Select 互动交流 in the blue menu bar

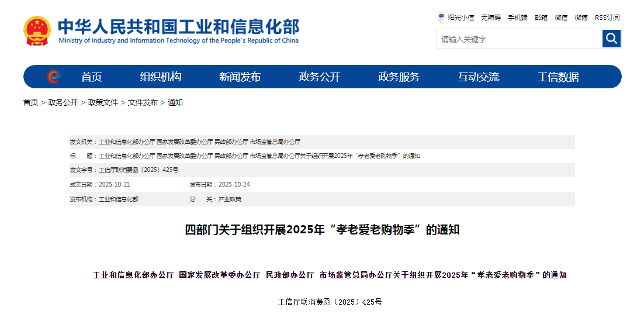(478, 77)
